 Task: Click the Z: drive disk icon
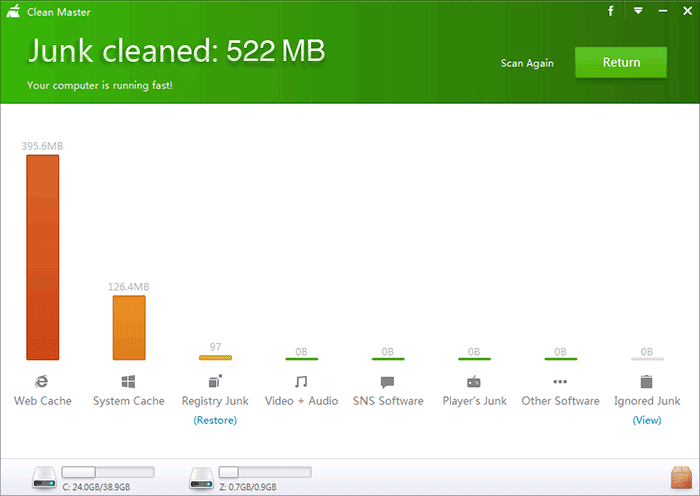point(201,478)
